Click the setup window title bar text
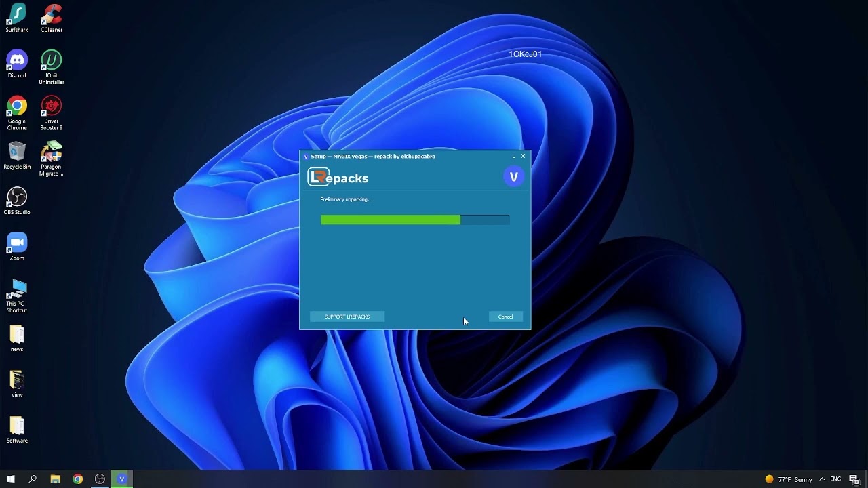 point(373,157)
